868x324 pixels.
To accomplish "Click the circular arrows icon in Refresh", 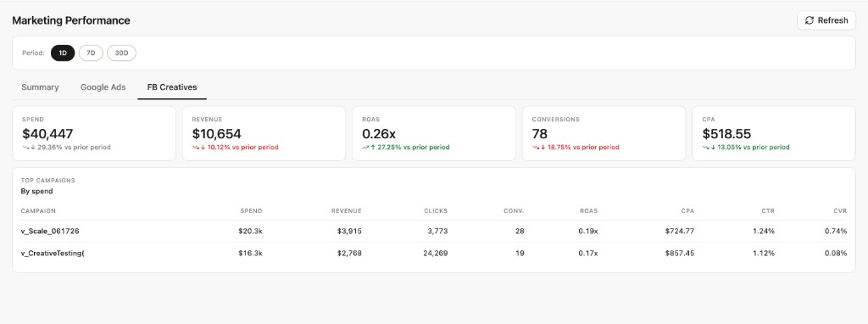I will (810, 20).
